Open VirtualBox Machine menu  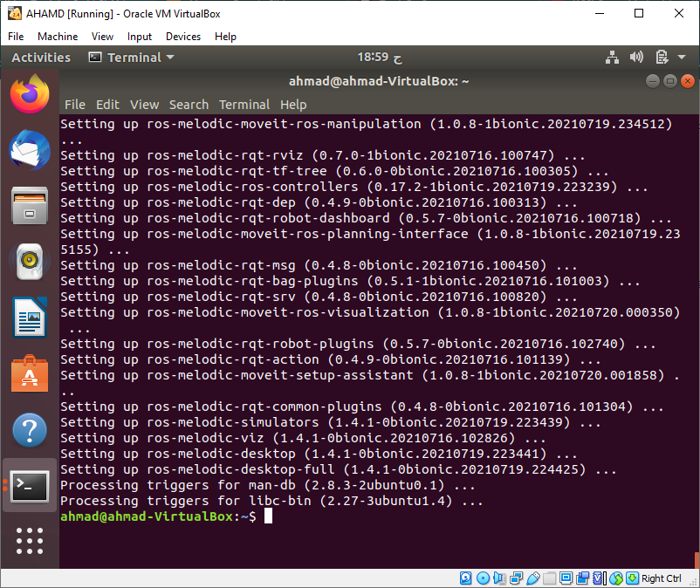click(x=58, y=37)
